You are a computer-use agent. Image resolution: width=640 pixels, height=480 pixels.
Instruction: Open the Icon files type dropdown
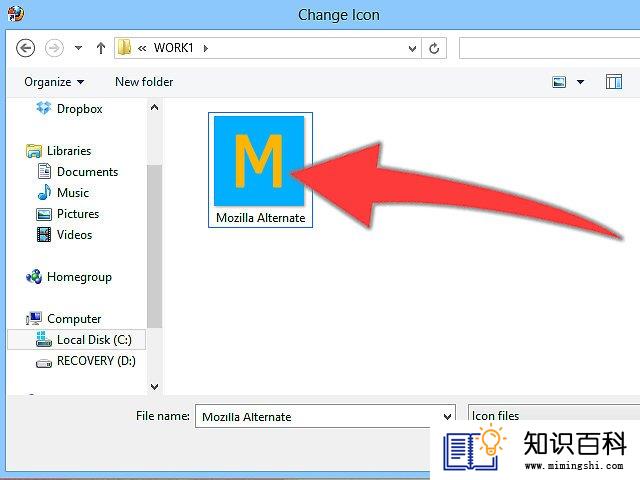[x=554, y=415]
